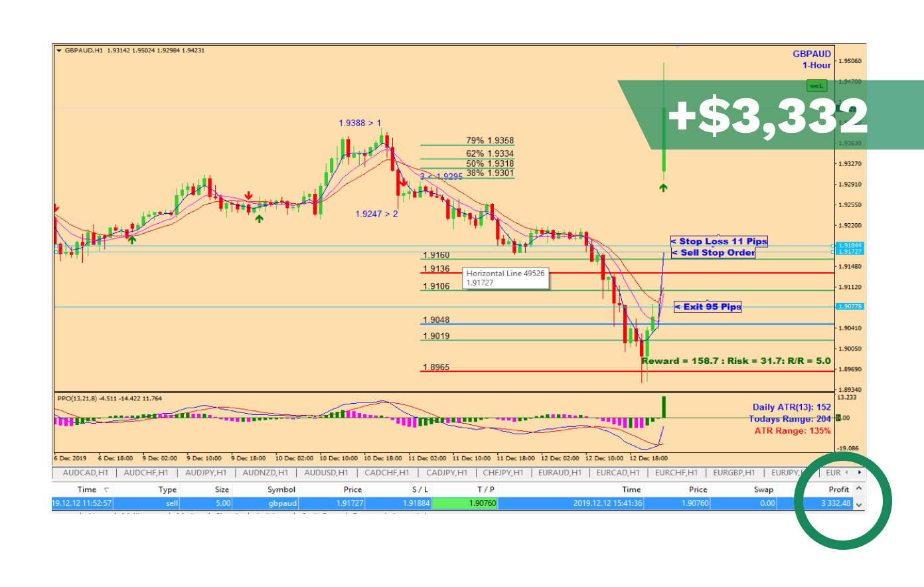Select the 2019.12.12 15:41:36 close time cell

tap(570, 503)
